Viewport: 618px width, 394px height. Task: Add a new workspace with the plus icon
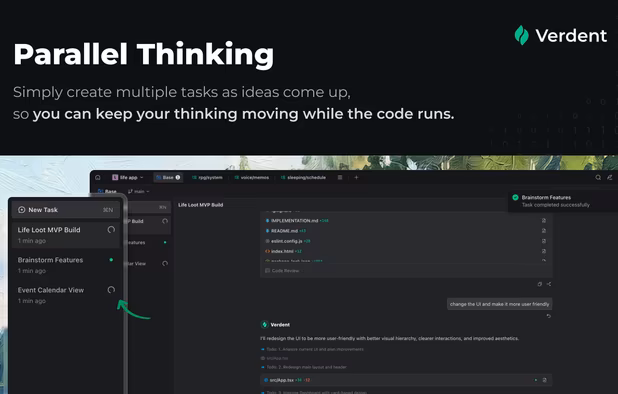[x=356, y=178]
